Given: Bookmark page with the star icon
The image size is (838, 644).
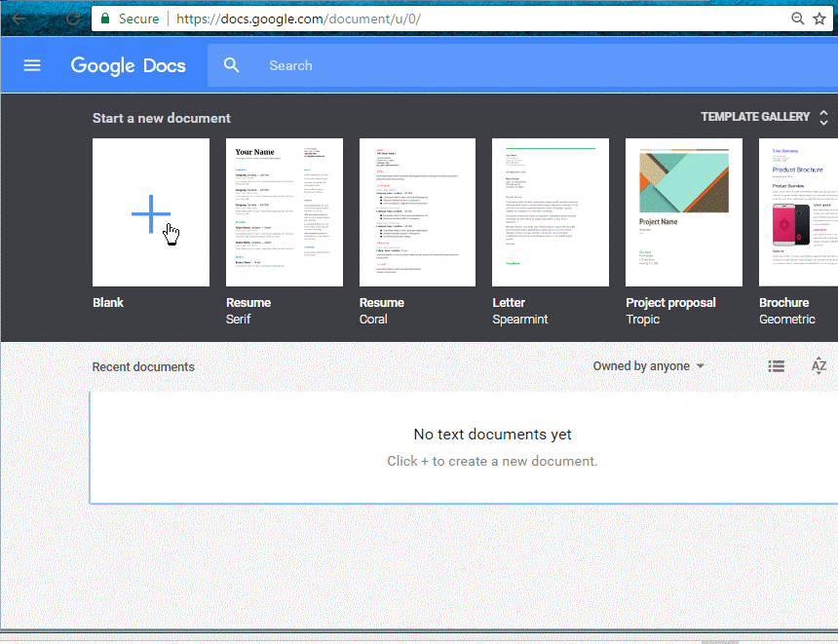Looking at the screenshot, I should (819, 19).
